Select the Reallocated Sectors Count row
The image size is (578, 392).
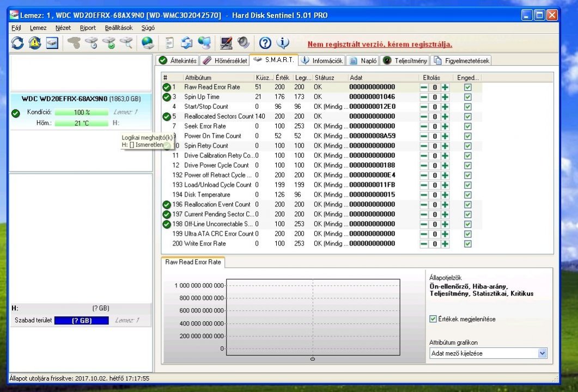coord(218,117)
